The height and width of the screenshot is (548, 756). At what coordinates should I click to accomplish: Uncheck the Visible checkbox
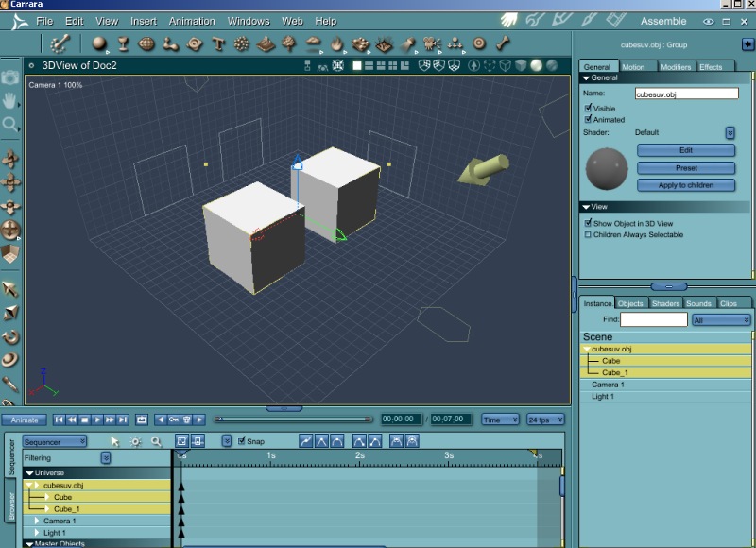(588, 109)
